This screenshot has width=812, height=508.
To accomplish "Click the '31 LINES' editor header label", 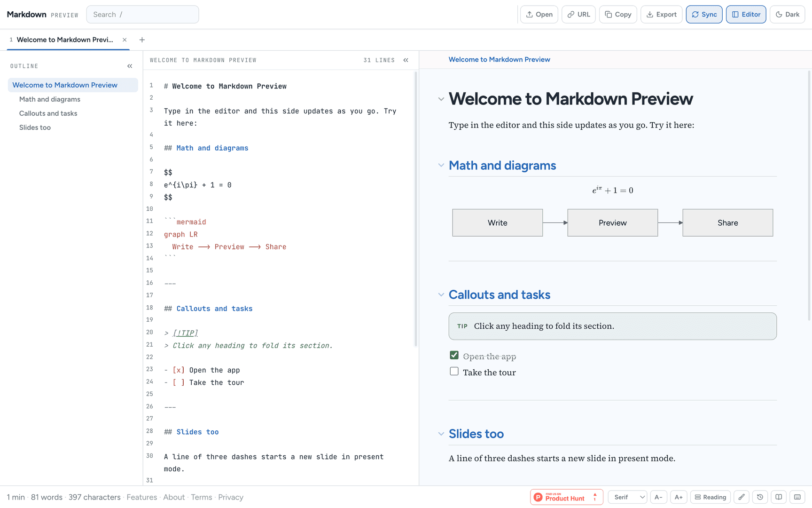I will tap(379, 60).
